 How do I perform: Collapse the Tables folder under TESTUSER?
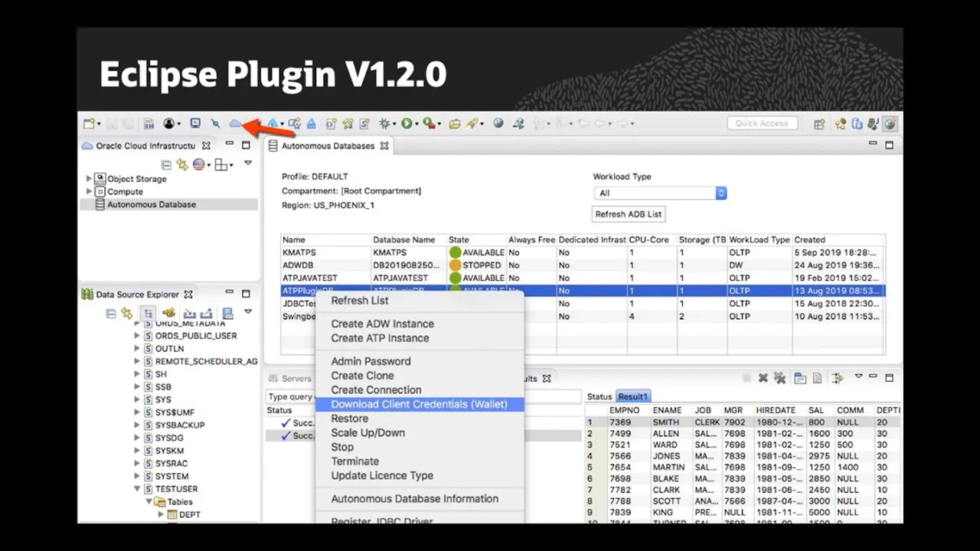pos(150,501)
